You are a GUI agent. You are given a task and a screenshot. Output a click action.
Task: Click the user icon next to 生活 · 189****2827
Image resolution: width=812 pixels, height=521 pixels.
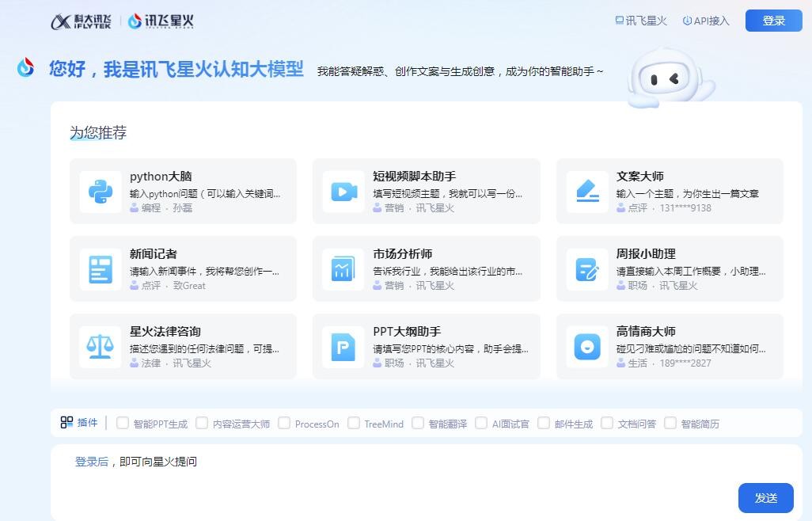coord(621,363)
